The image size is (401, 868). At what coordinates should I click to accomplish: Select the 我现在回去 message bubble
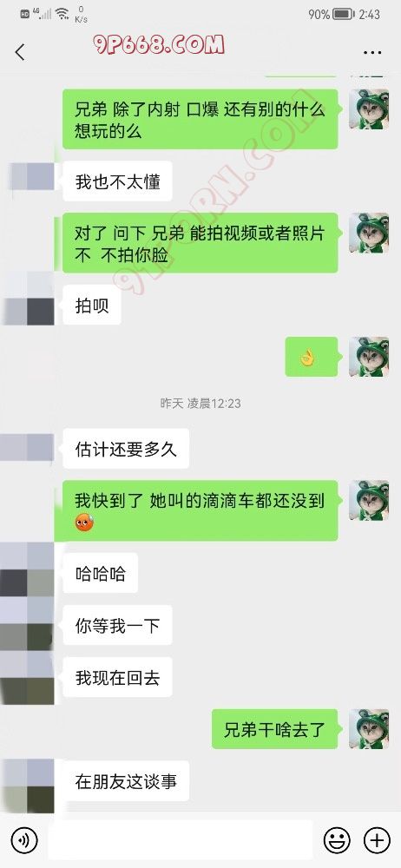(x=117, y=677)
